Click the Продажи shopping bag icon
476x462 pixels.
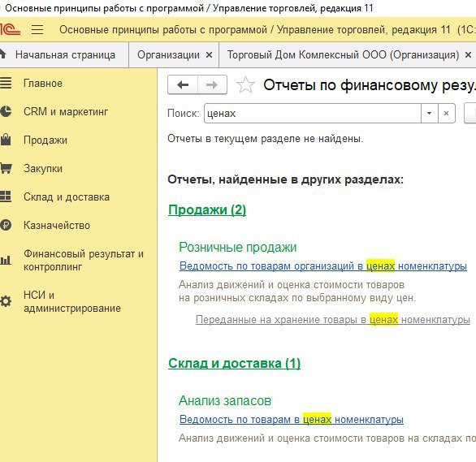click(x=6, y=140)
